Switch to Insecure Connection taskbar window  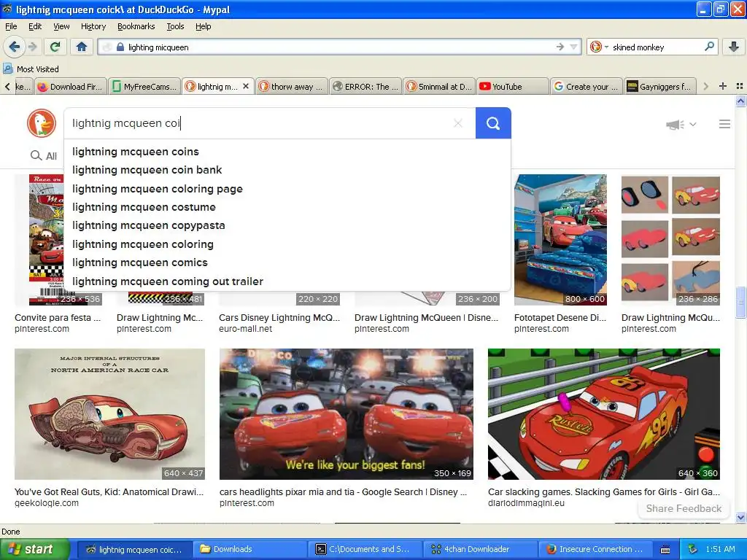595,549
